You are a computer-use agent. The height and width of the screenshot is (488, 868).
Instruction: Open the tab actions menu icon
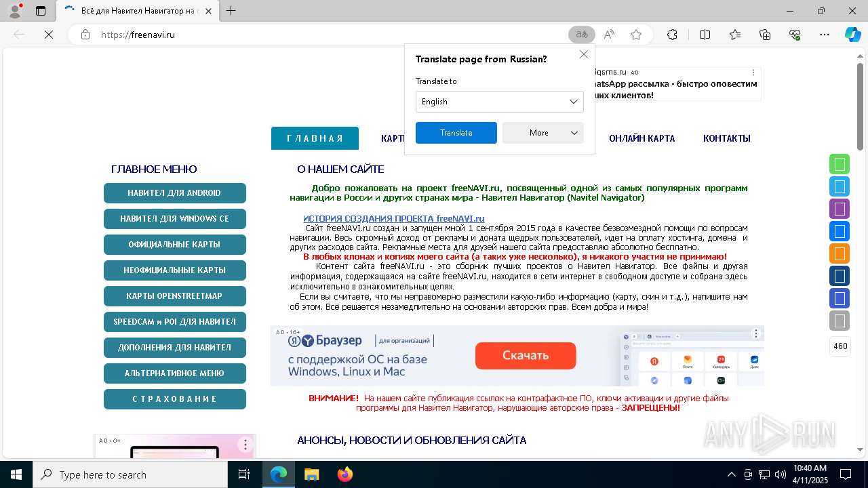(41, 11)
